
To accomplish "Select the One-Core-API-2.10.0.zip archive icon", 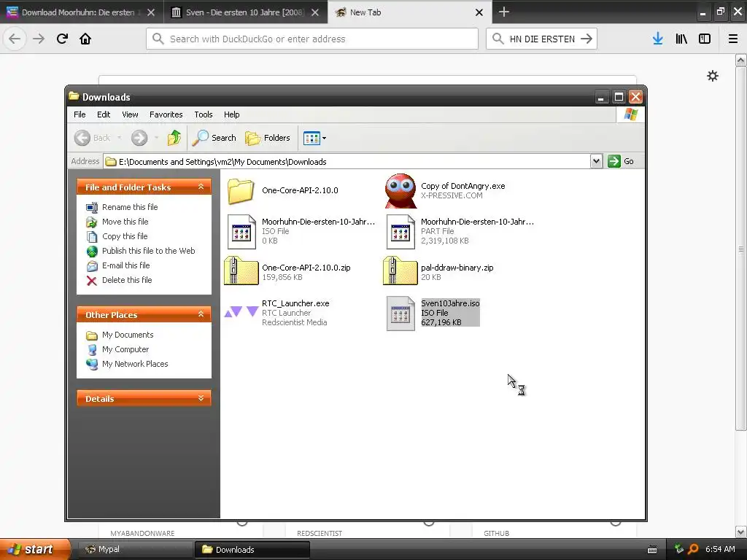I will pyautogui.click(x=241, y=271).
